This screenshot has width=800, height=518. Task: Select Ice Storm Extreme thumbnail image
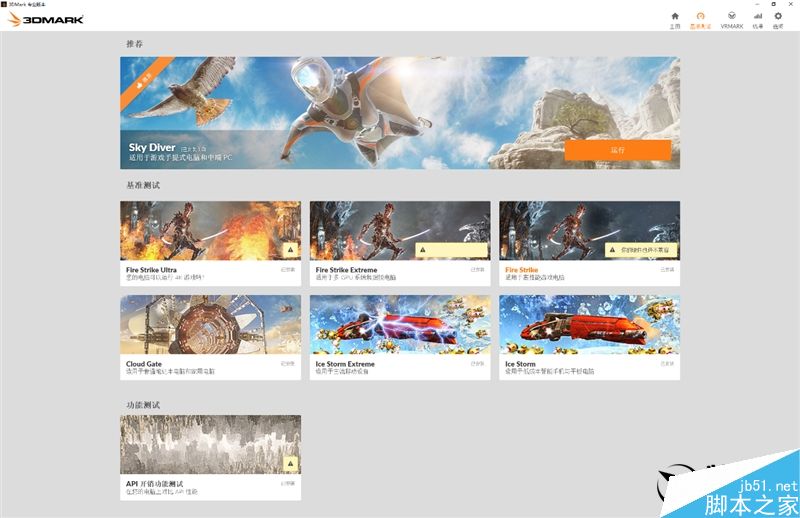click(400, 325)
